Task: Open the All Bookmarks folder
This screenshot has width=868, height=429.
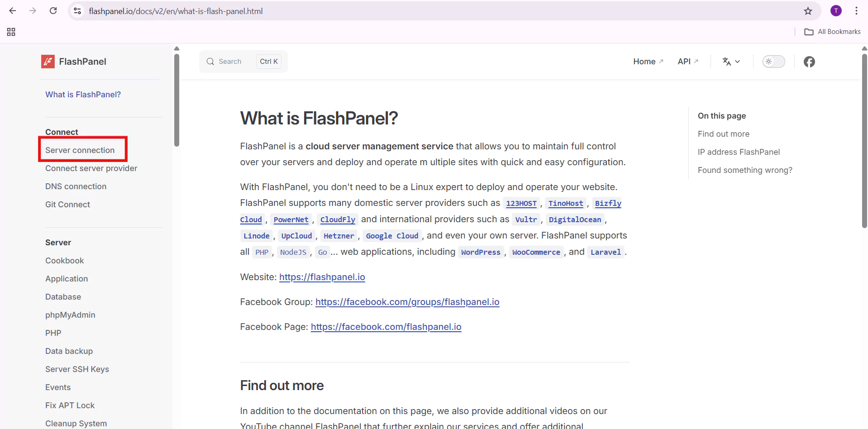Action: 833,32
